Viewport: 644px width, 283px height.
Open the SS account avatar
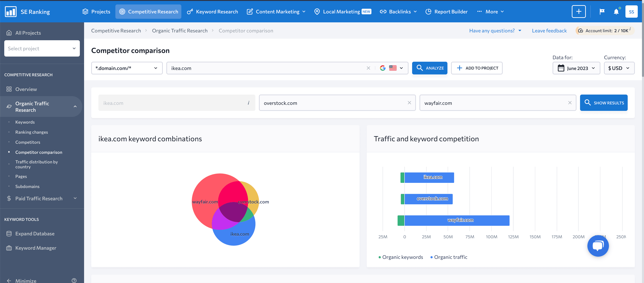(631, 11)
